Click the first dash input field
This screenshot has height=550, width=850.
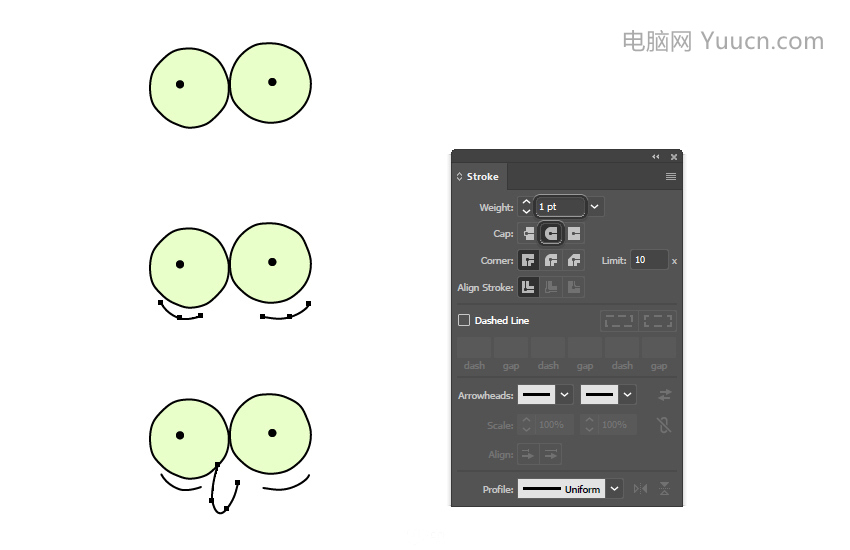[474, 348]
